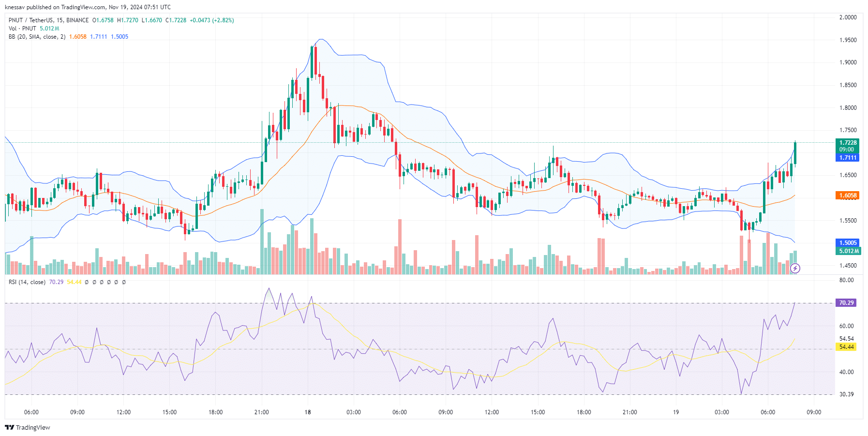Click the 40.00 RSI axis label
The image size is (868, 436).
[846, 372]
